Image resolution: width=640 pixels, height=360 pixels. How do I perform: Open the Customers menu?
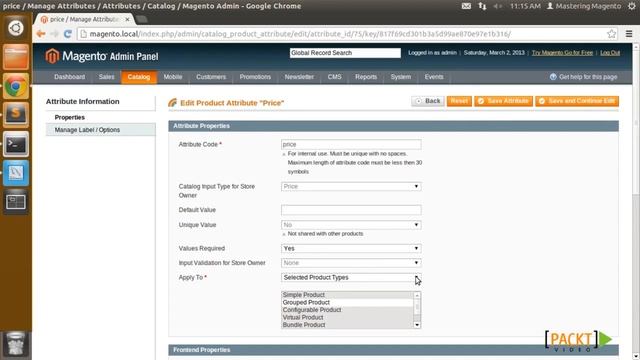coord(211,77)
